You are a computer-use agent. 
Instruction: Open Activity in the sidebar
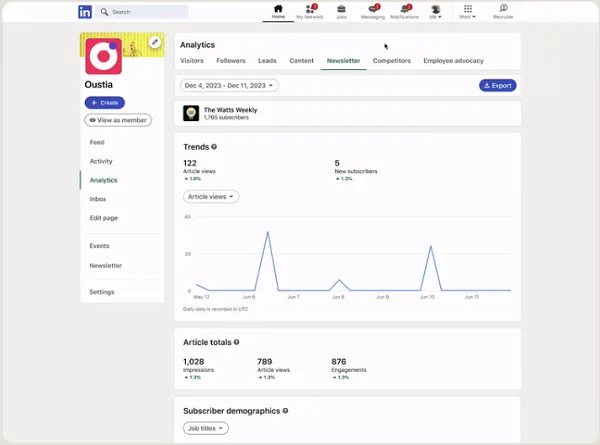[101, 161]
